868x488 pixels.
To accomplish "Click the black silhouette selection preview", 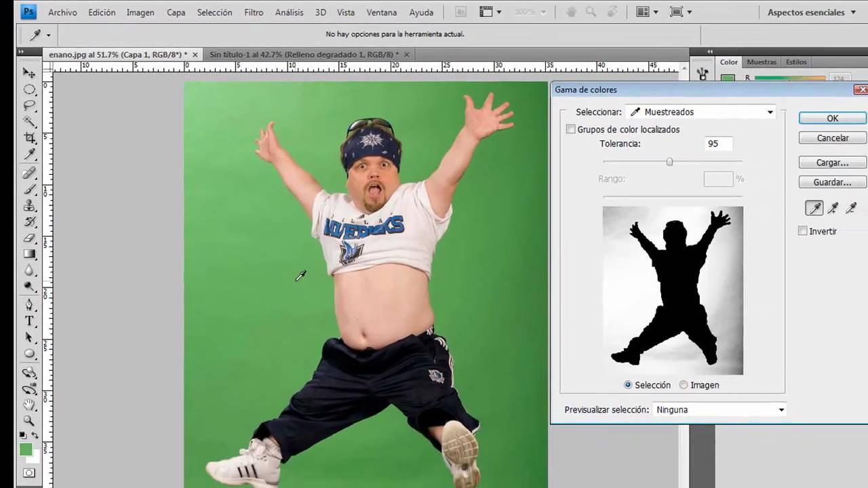I will pos(673,291).
